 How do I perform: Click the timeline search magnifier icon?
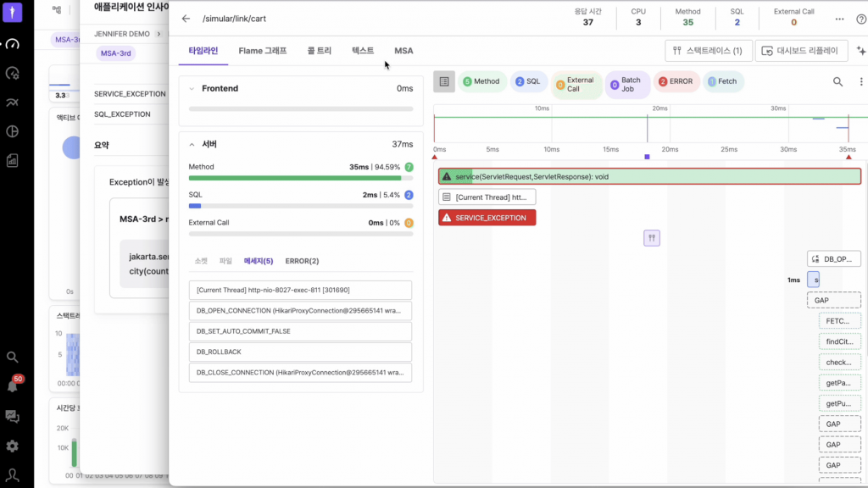(837, 82)
